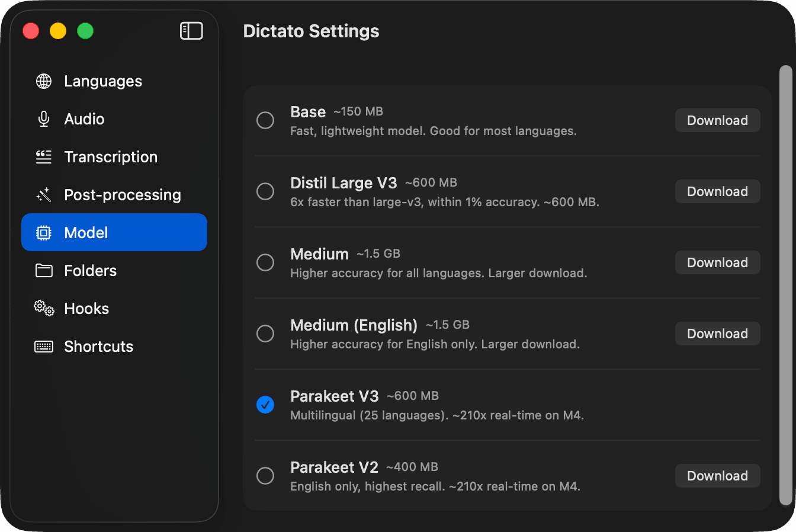Choose the Medium (English) model
The height and width of the screenshot is (532, 796).
[265, 334]
